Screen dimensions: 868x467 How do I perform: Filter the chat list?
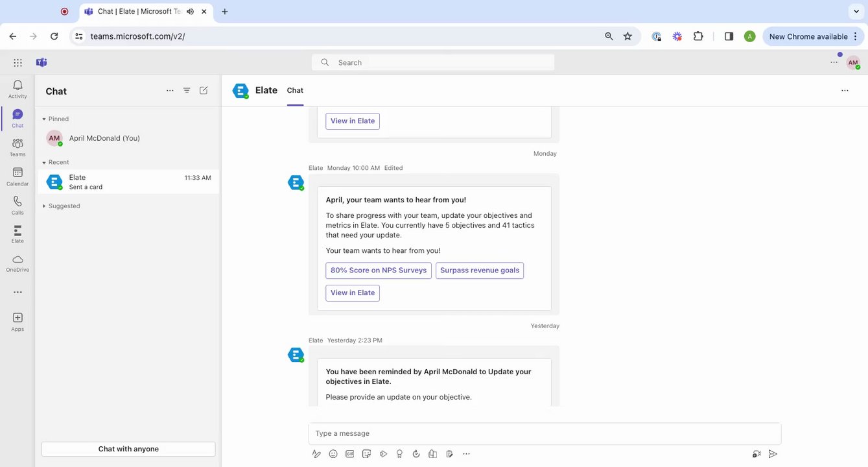coord(187,91)
